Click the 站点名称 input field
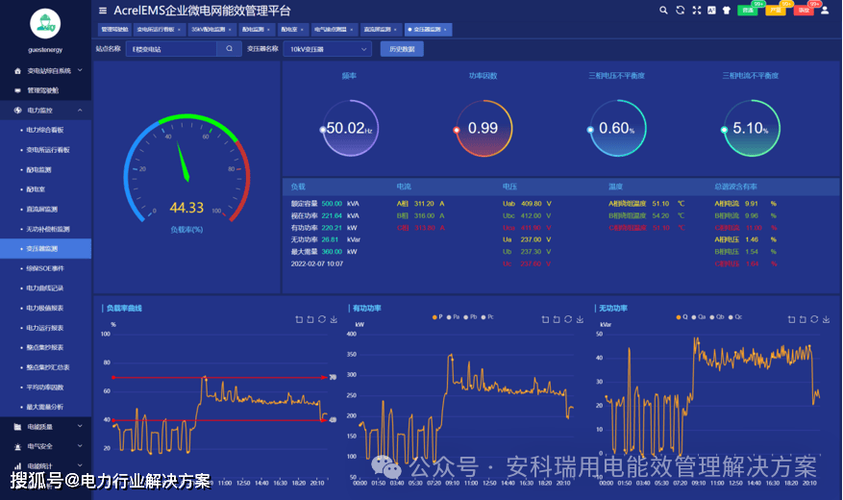The height and width of the screenshot is (500, 843). 172,49
